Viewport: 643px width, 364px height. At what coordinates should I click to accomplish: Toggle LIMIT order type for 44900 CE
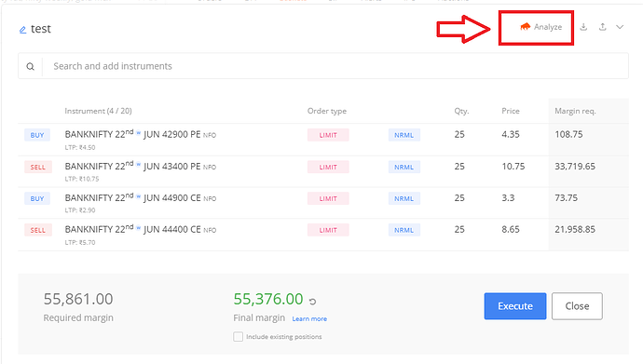tap(328, 198)
